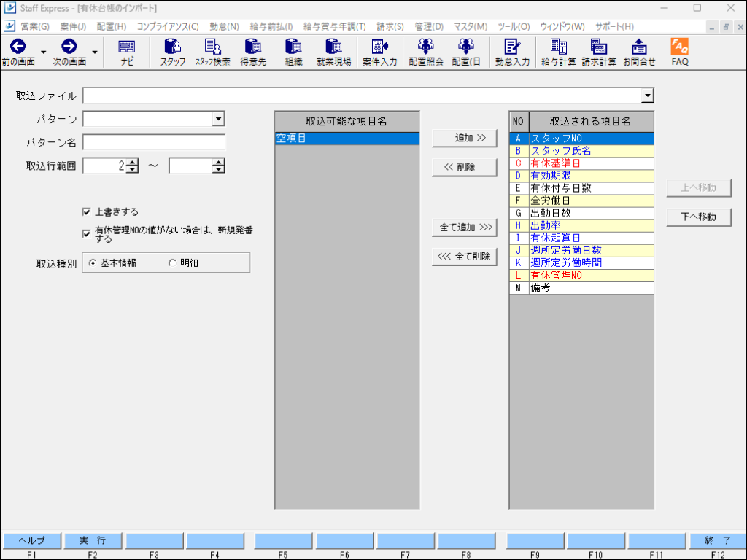Viewport: 747px width, 560px height.
Task: Open the ナビ navigation icon
Action: (x=127, y=47)
